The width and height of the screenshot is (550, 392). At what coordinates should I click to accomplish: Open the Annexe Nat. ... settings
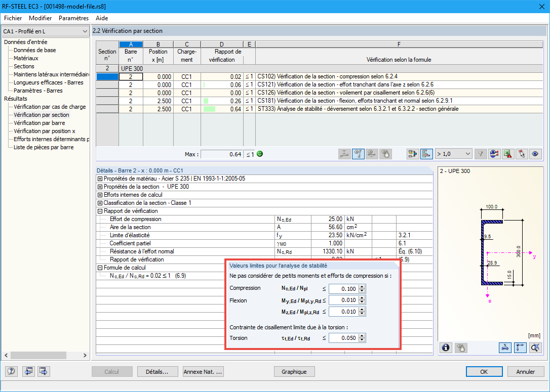coord(203,372)
